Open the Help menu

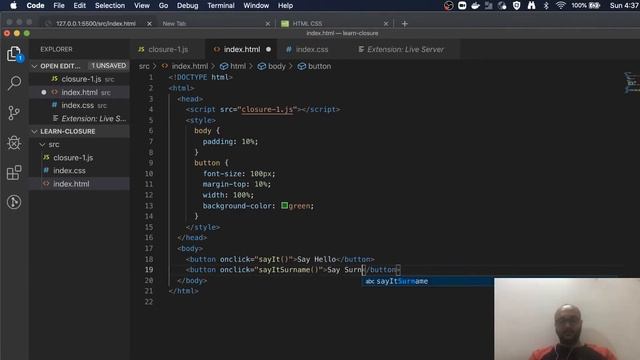tap(285, 6)
